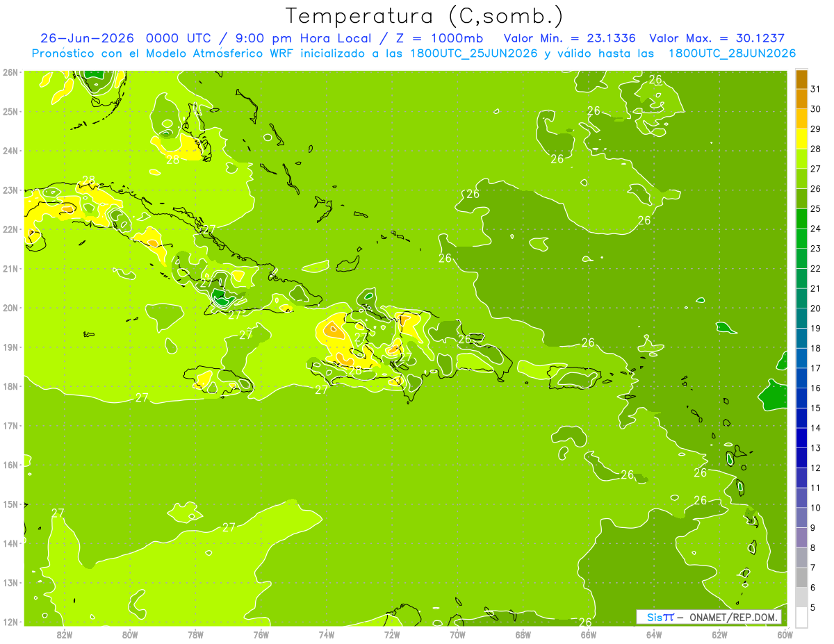Click the "25N" latitude axis label
Viewport: 834px width, 644px height.
coord(10,111)
